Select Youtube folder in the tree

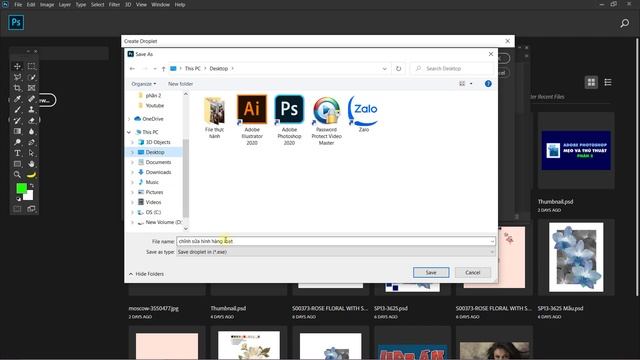click(x=155, y=105)
